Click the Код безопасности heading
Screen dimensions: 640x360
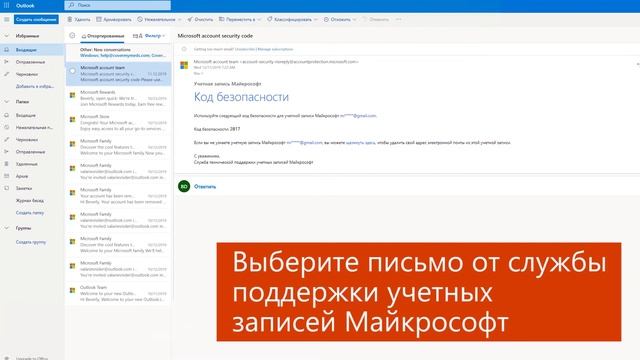click(x=241, y=97)
